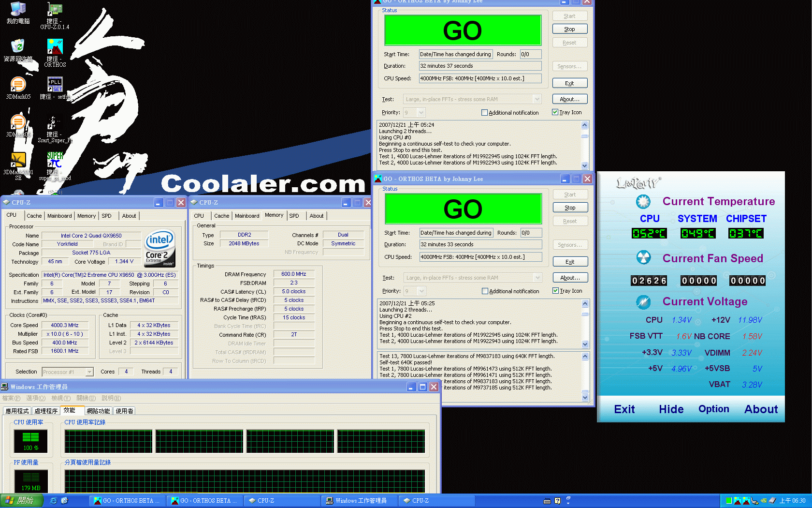Click the lower ORTHOS window title icon
The width and height of the screenshot is (812, 508).
378,179
